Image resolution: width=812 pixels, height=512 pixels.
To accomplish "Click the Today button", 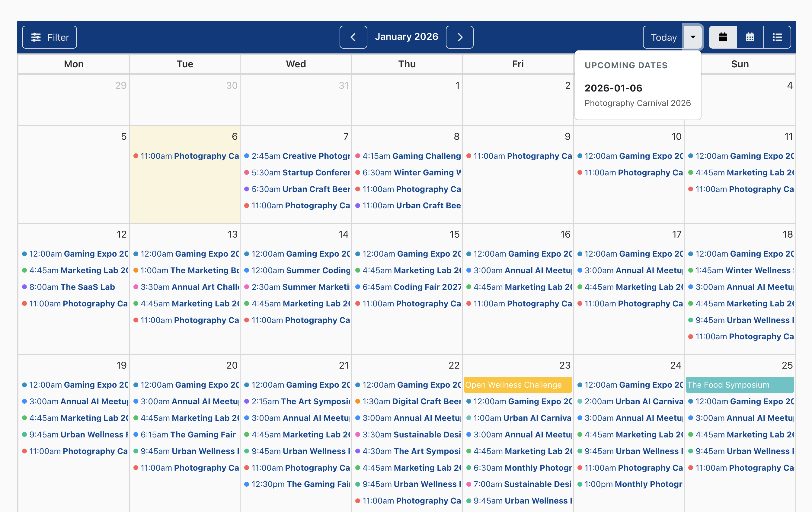I will (663, 37).
